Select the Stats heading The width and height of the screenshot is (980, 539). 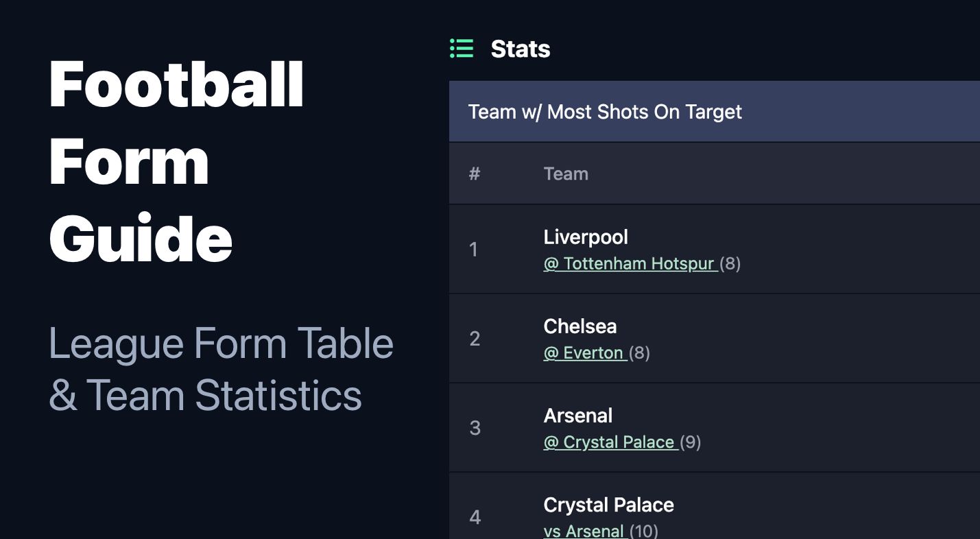click(520, 49)
